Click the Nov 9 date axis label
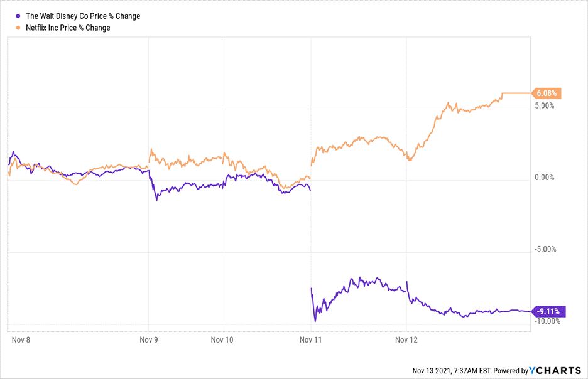 [x=149, y=339]
